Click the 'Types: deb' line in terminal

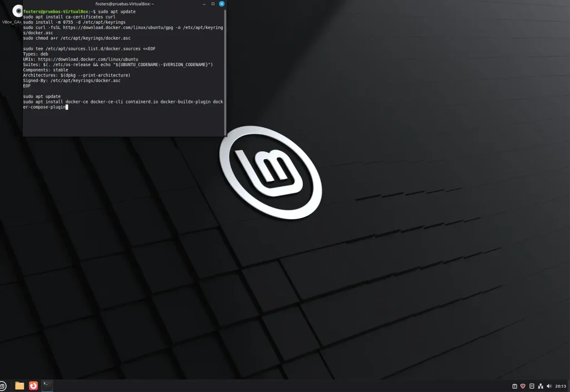pyautogui.click(x=36, y=54)
